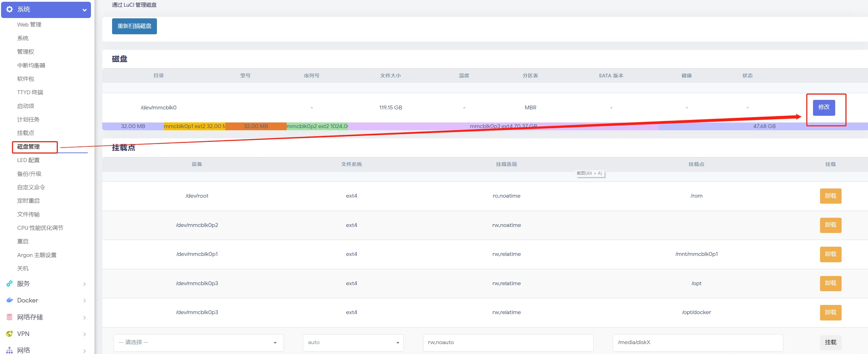Screen dimensions: 868x354
Task: Click the MBR partition table value
Action: coord(530,108)
